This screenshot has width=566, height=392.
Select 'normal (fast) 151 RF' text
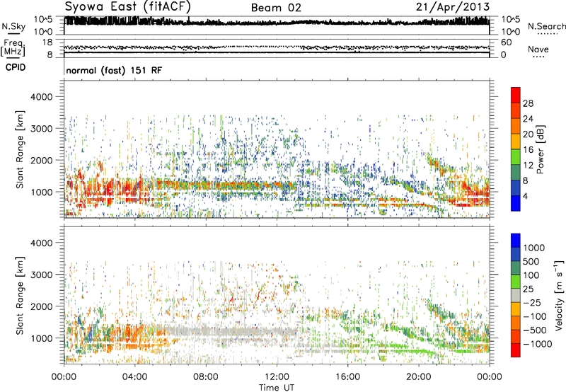(114, 70)
